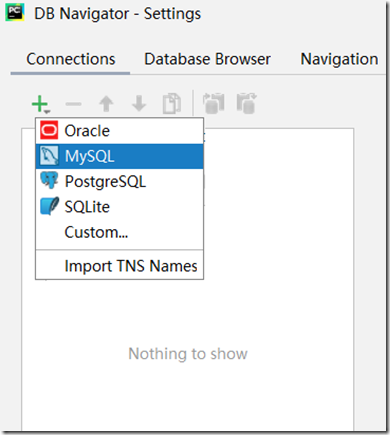Click the PyCharm logo in title bar
Viewport: 390px width, 435px height.
coord(15,13)
